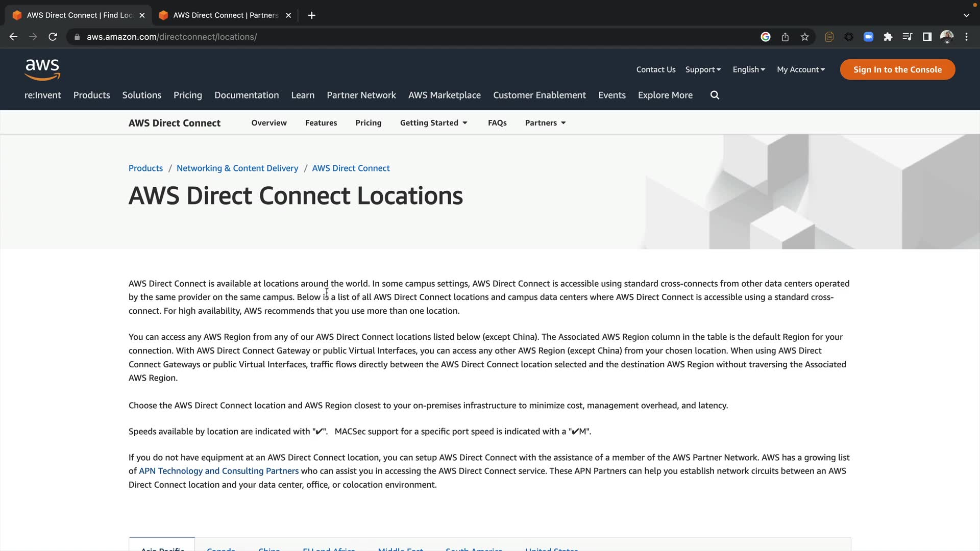The image size is (980, 551).
Task: Click Sign In to the Console button
Action: (897, 70)
